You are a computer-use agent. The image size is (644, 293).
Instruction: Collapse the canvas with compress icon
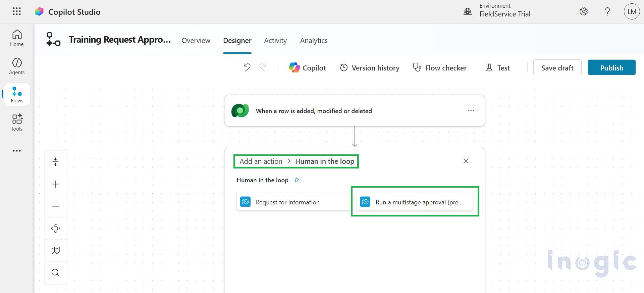coord(56,162)
